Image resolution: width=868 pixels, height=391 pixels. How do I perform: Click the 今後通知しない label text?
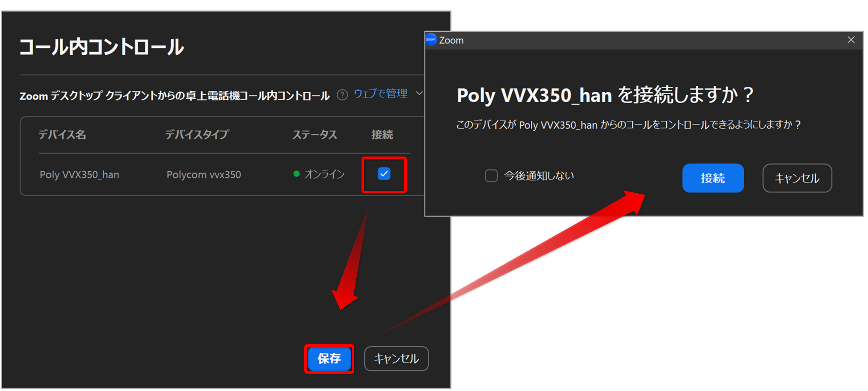539,176
